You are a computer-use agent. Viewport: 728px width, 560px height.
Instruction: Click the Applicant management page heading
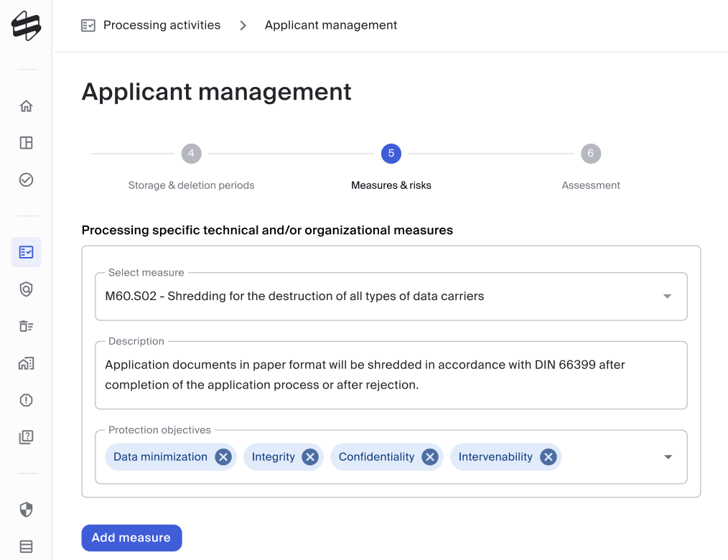tap(216, 92)
